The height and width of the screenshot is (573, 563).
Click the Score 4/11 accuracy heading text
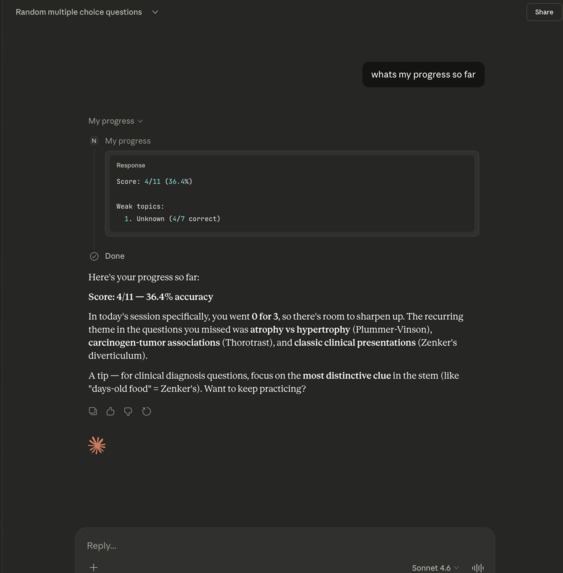pos(151,297)
